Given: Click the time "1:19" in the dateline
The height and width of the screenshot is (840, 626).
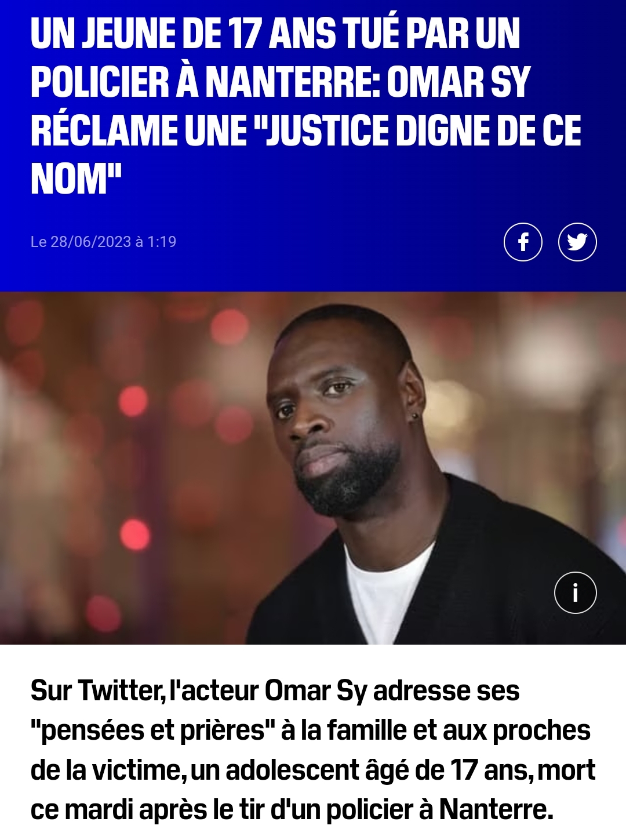Looking at the screenshot, I should click(x=162, y=242).
